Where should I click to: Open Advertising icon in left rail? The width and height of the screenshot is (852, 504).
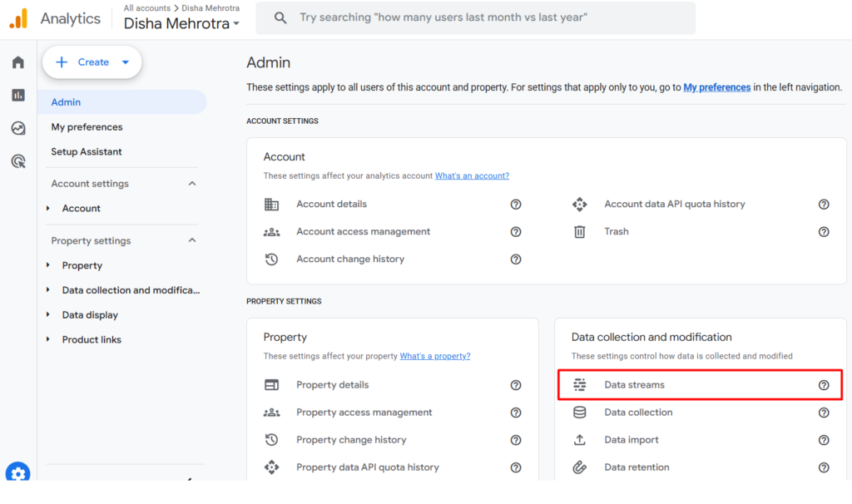tap(18, 161)
